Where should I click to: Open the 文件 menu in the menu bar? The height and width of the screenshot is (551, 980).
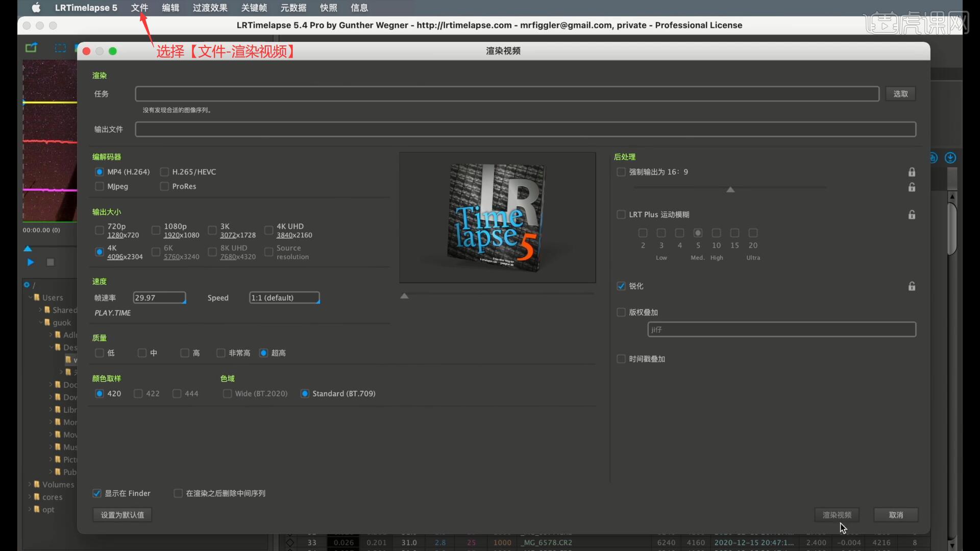pyautogui.click(x=139, y=8)
